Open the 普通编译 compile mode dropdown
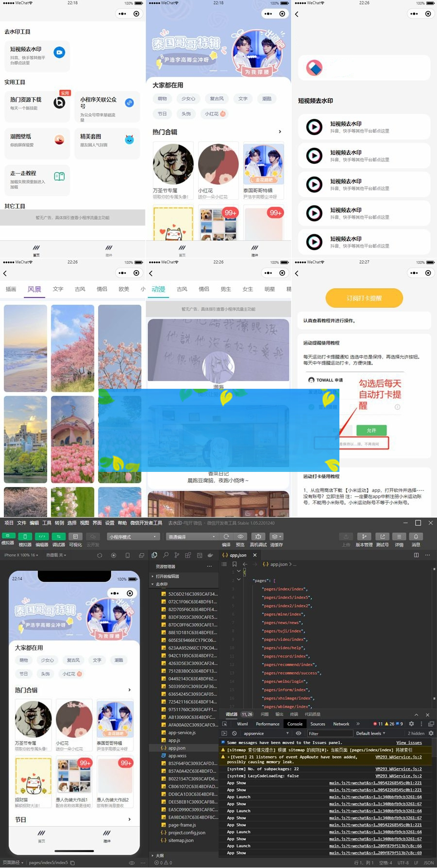 click(x=192, y=537)
